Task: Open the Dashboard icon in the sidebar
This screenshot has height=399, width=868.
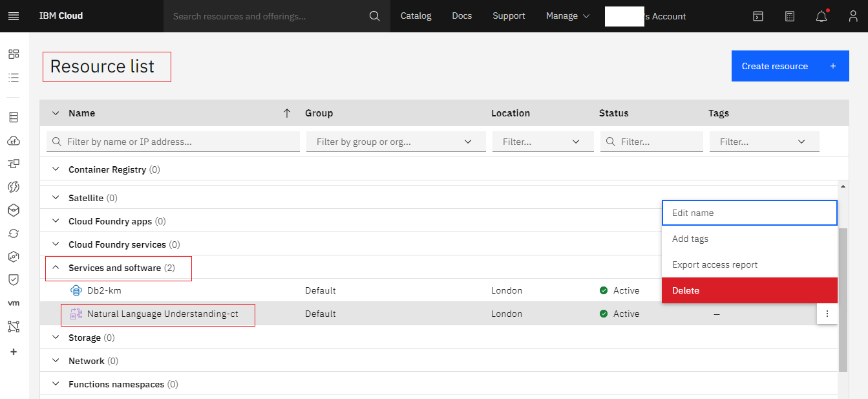Action: [x=14, y=54]
